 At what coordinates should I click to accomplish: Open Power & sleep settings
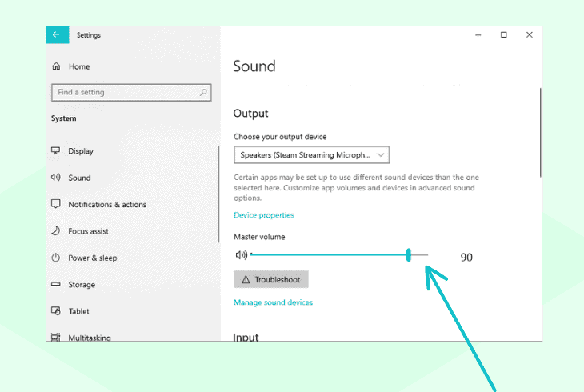point(92,258)
